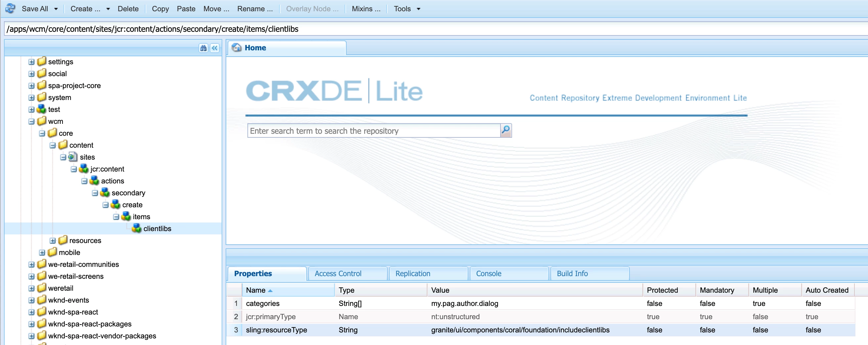Select the categories property row
Screen dimensions: 868x345
point(541,303)
